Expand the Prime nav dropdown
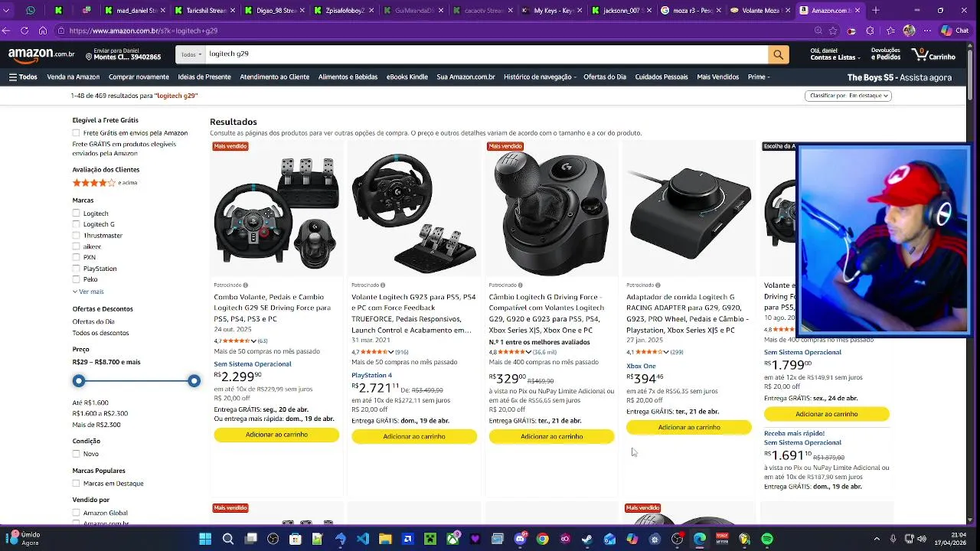980x551 pixels. (x=759, y=77)
